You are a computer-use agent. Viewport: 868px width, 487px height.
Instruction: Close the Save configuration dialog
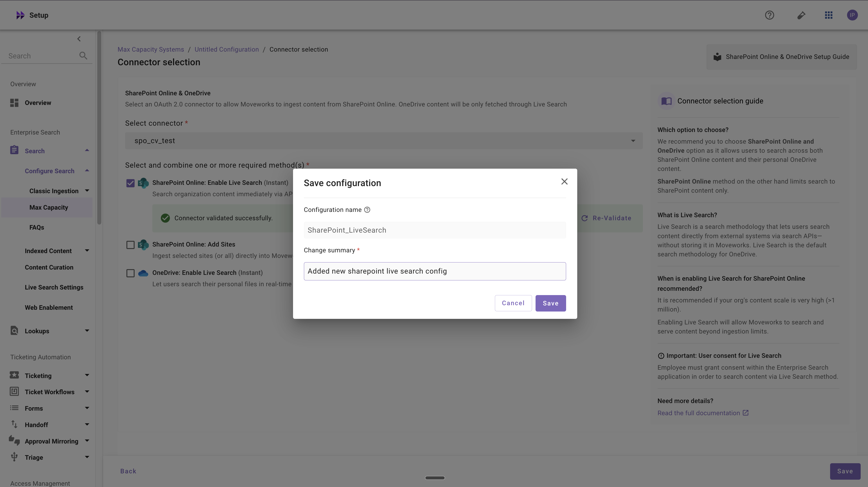tap(564, 182)
